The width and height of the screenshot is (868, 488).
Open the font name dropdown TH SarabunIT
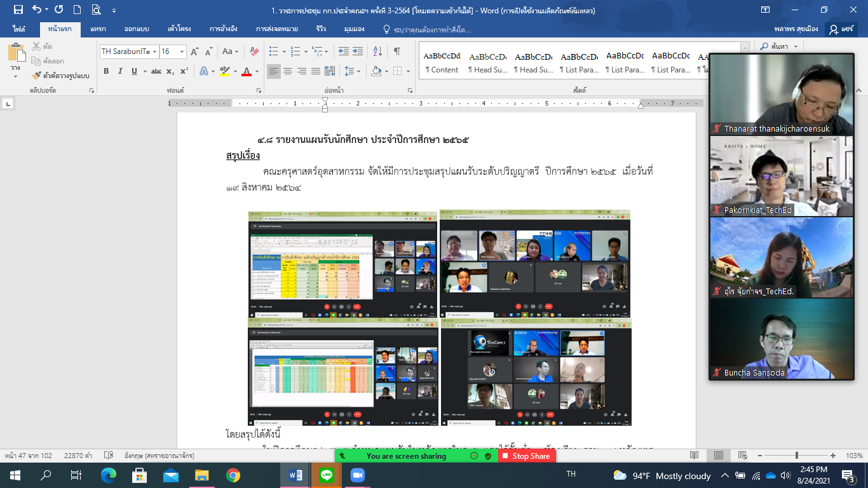[154, 51]
